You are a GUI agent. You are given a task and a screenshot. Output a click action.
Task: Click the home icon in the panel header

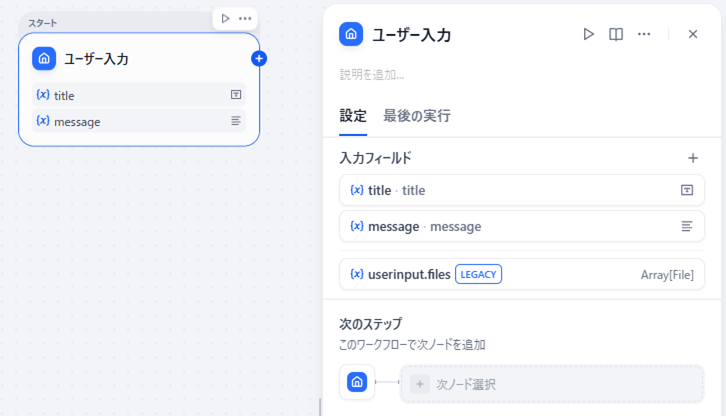click(351, 35)
